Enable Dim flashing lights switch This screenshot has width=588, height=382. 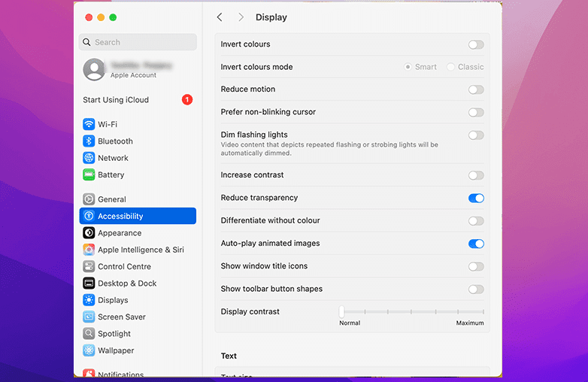(x=476, y=135)
